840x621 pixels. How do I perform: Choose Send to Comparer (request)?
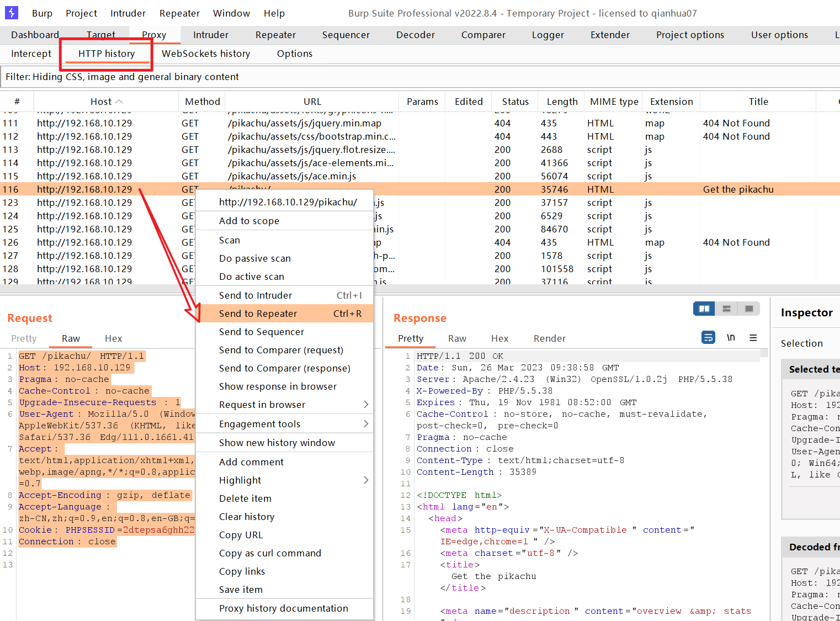(x=285, y=350)
